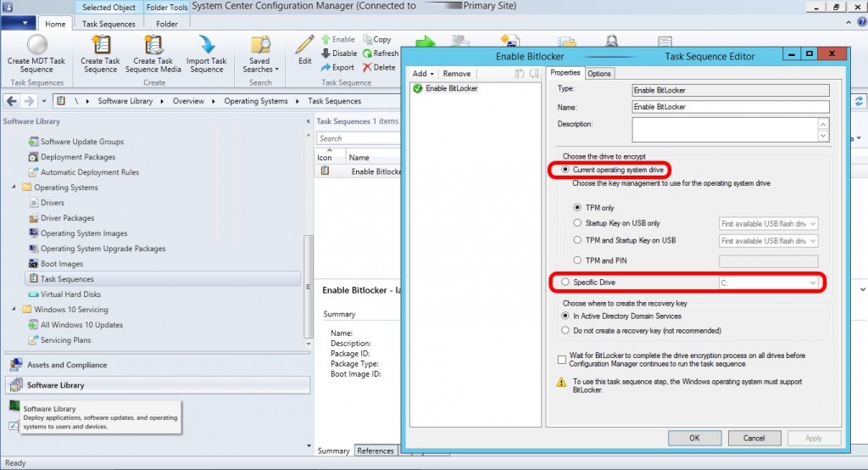
Task: Open USB dropdown for TPM and Startup Key
Action: tap(768, 241)
